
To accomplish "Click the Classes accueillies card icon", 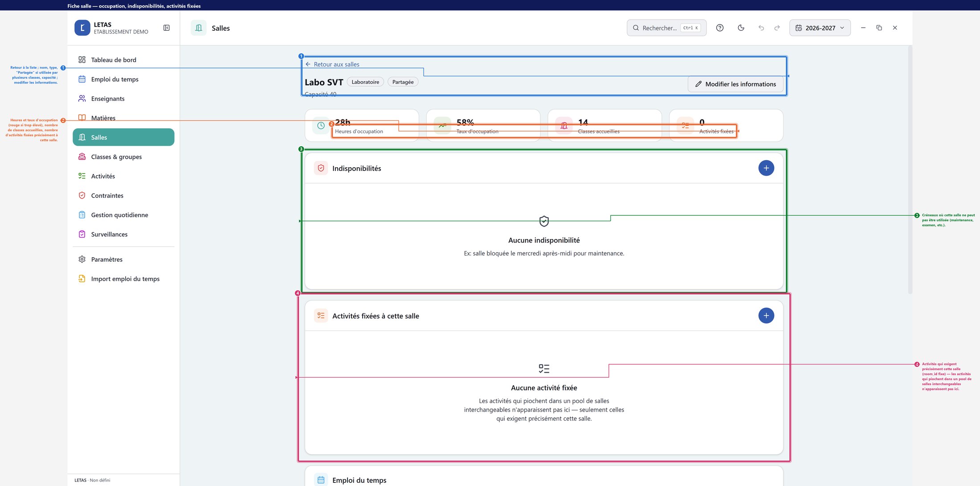I will pyautogui.click(x=564, y=126).
